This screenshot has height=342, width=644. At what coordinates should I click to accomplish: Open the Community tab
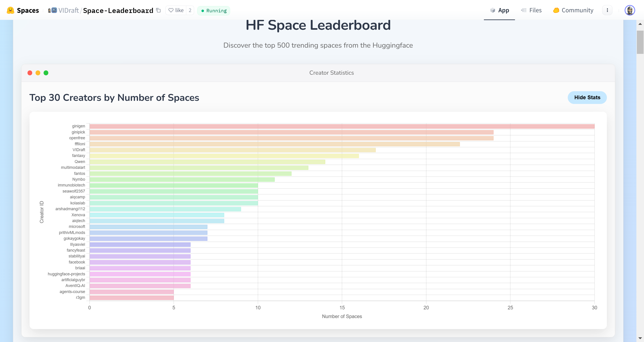pyautogui.click(x=573, y=10)
